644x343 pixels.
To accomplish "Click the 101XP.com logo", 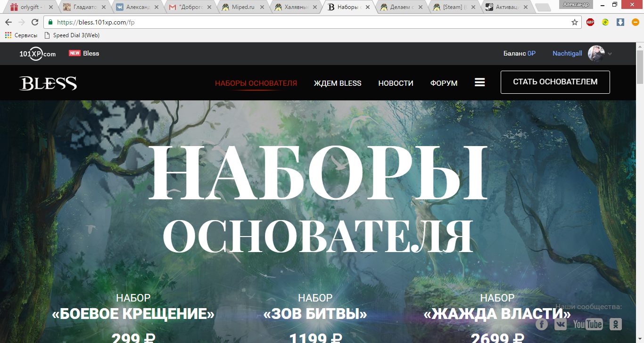I will point(37,54).
